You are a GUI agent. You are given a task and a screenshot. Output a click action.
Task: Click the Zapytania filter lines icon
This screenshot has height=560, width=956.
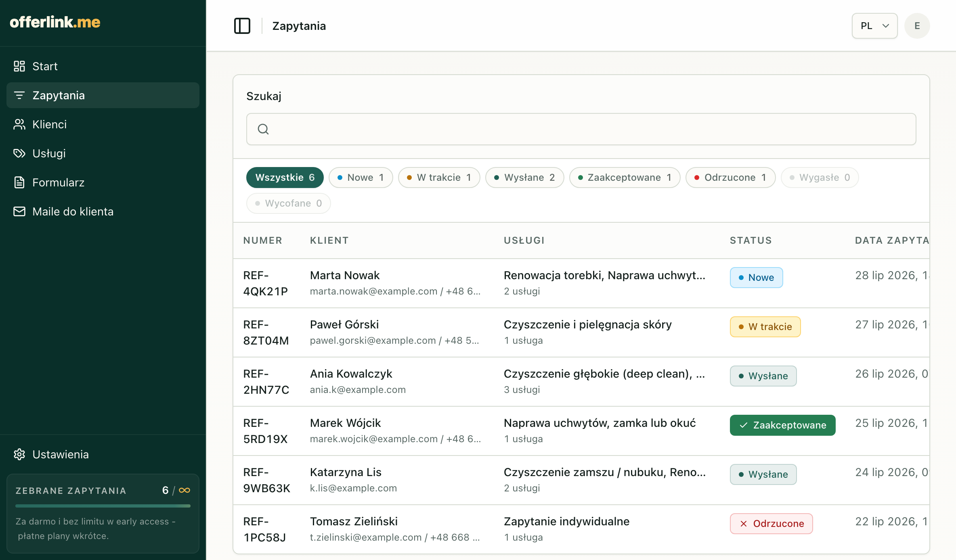coord(19,95)
